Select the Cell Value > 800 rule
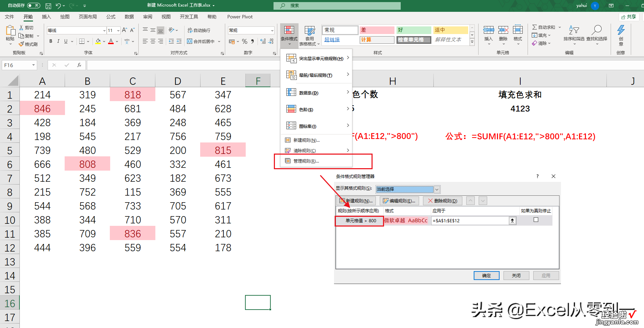The height and width of the screenshot is (328, 644). tap(359, 221)
